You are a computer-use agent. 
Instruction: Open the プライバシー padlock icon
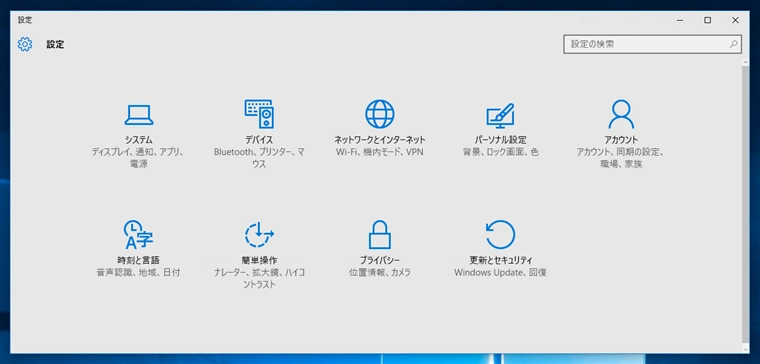[380, 235]
